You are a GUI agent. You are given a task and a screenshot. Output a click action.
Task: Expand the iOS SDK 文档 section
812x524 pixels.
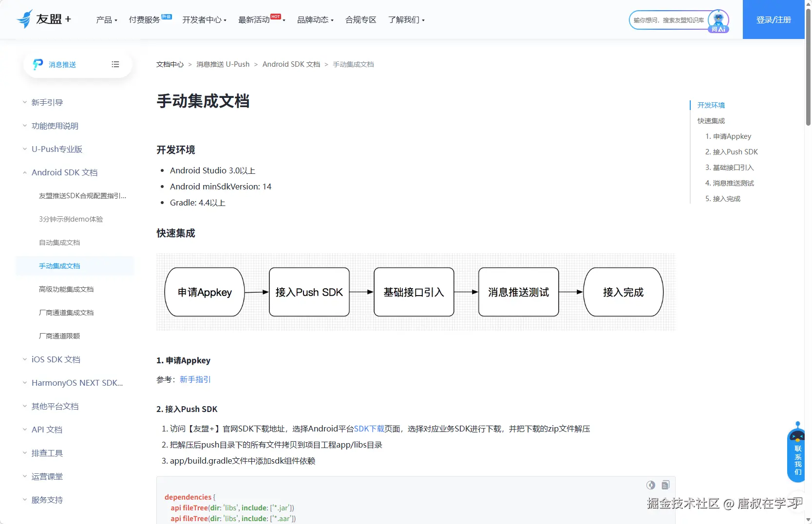(x=55, y=359)
